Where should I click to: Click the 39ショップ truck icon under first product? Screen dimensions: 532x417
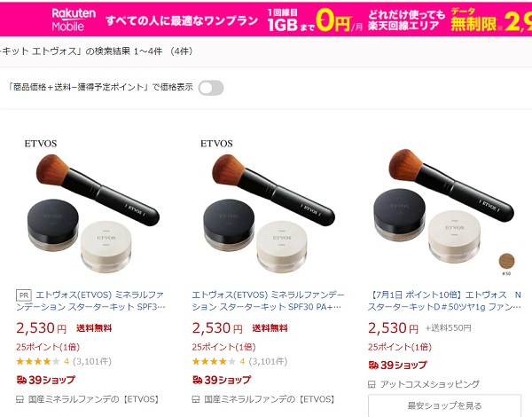21,380
